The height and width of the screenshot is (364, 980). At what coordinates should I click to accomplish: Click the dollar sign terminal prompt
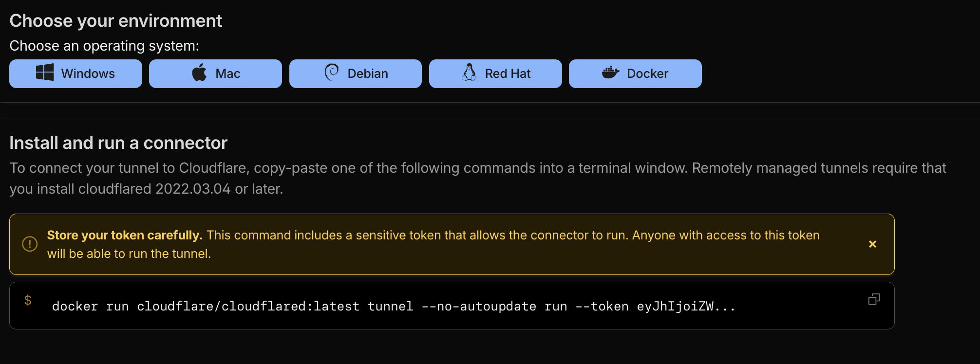click(x=28, y=300)
